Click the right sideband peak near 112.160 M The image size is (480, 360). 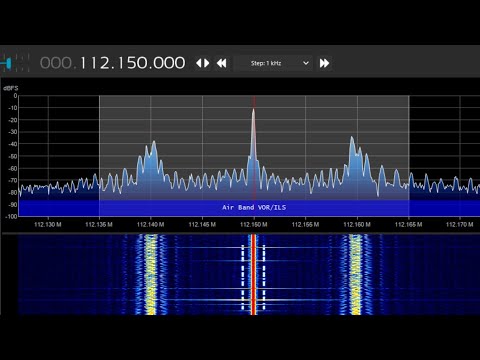(x=352, y=138)
